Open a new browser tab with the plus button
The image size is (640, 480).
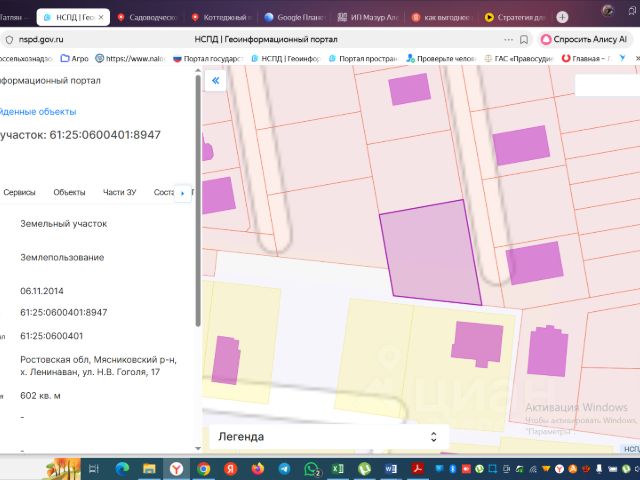(x=562, y=17)
